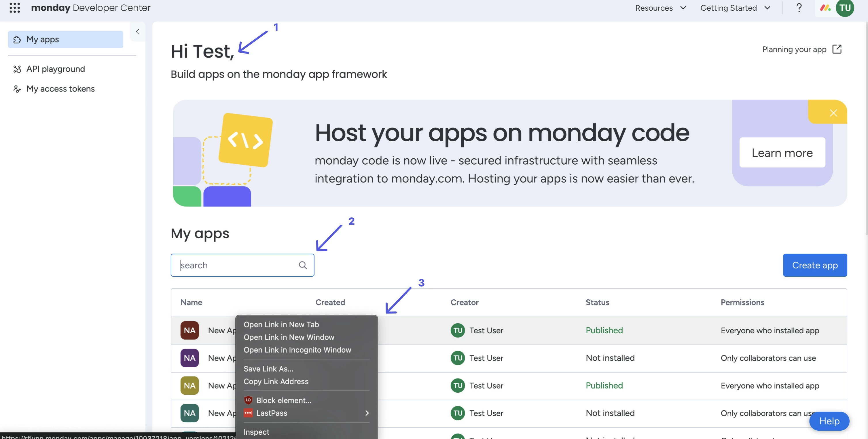Click the LastPass red icon in menu

[248, 413]
